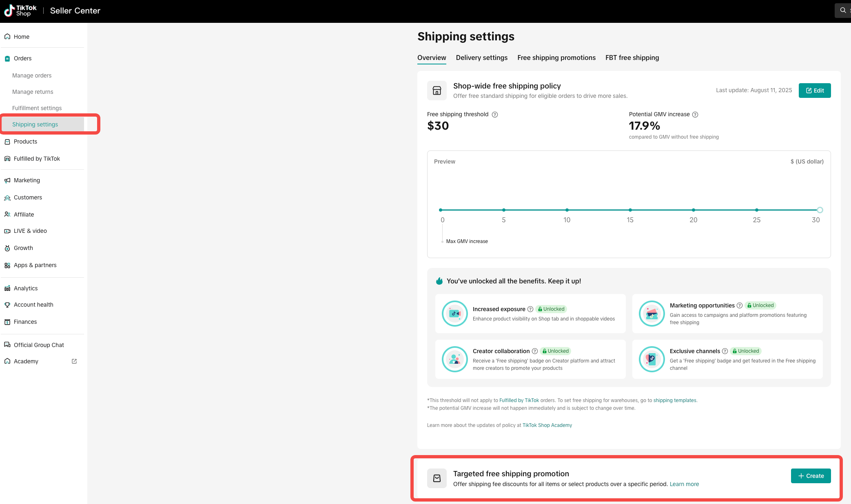Click help icon next to Free shipping threshold
This screenshot has height=504, width=851.
coord(495,115)
